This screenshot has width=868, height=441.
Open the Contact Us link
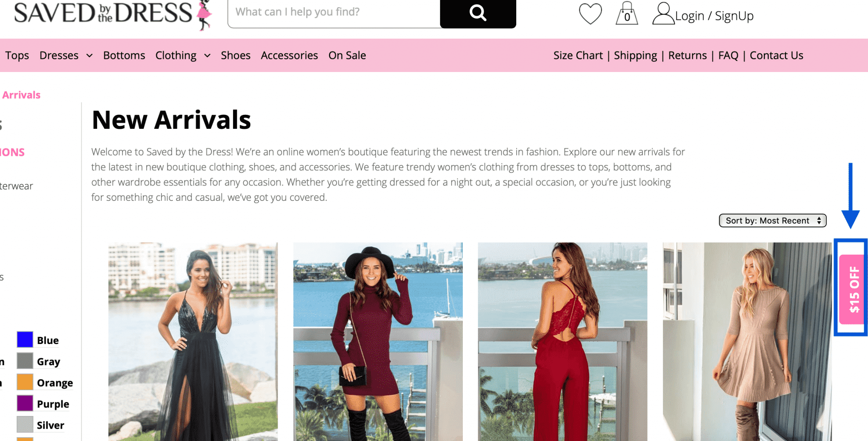776,55
